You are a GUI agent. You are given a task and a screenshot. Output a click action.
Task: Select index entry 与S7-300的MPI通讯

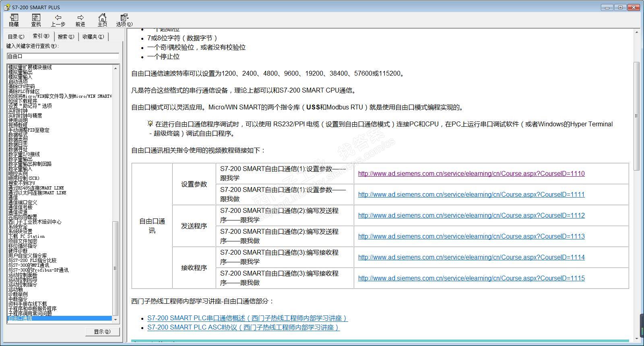point(29,265)
